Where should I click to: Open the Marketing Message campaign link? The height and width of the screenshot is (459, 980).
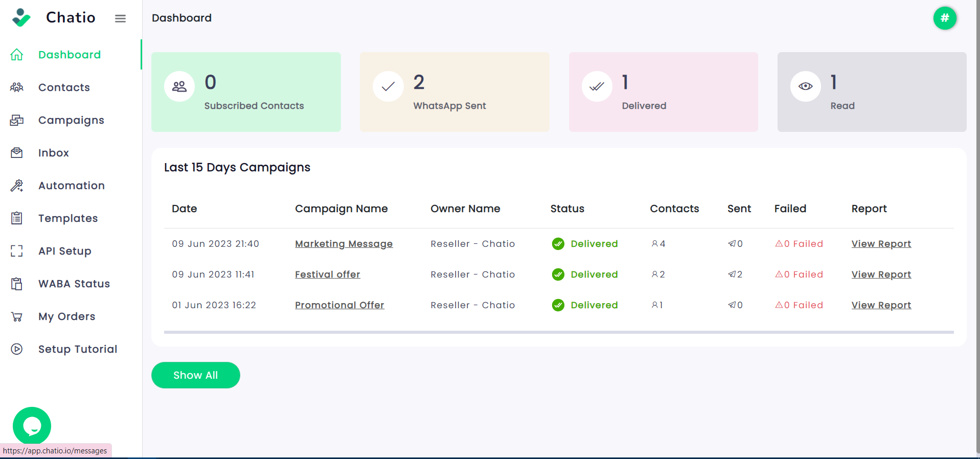[344, 244]
